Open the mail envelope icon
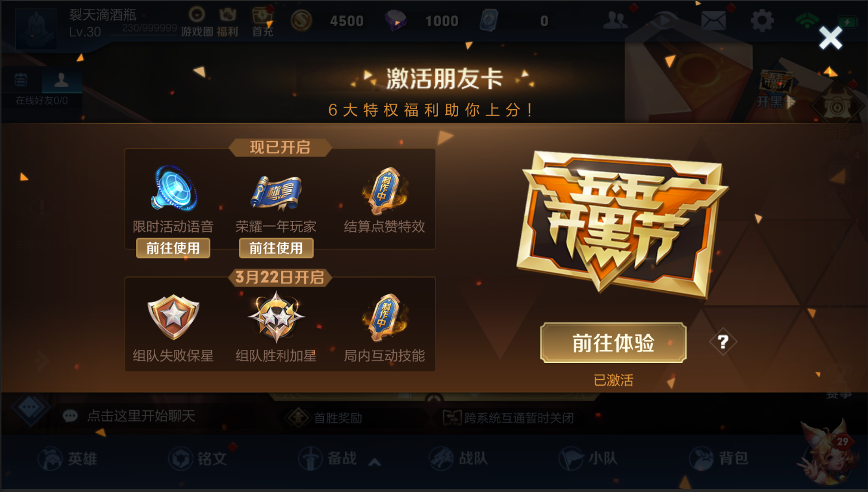This screenshot has height=492, width=868. pyautogui.click(x=713, y=21)
